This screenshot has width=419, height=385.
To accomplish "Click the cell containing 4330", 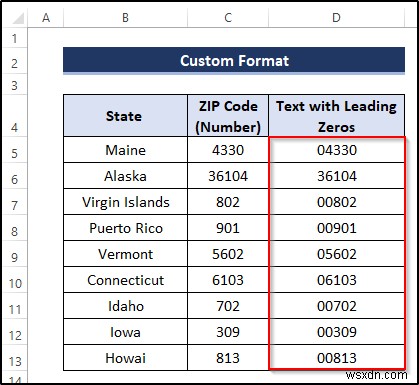I will point(228,150).
